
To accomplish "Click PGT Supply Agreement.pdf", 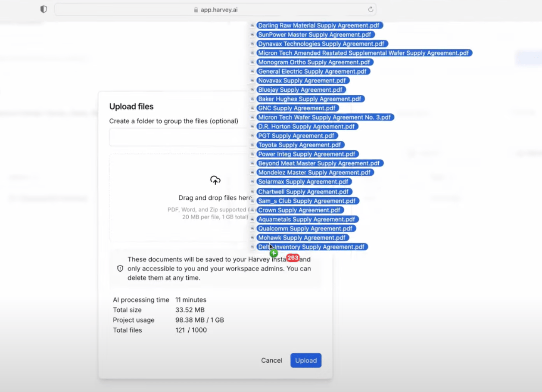I will pyautogui.click(x=297, y=136).
